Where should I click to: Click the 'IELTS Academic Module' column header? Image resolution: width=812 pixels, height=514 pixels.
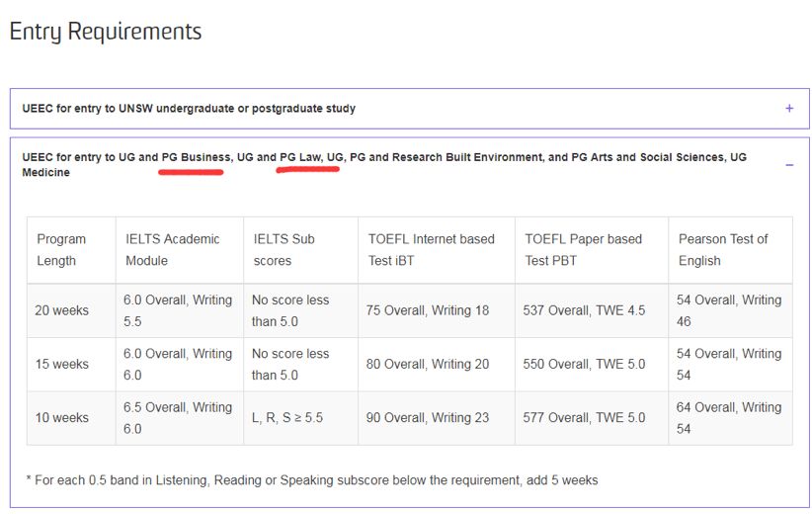pyautogui.click(x=180, y=250)
